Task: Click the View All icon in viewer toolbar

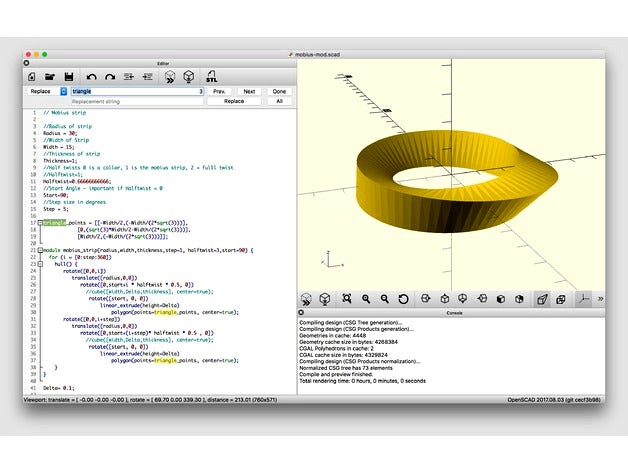Action: point(347,299)
